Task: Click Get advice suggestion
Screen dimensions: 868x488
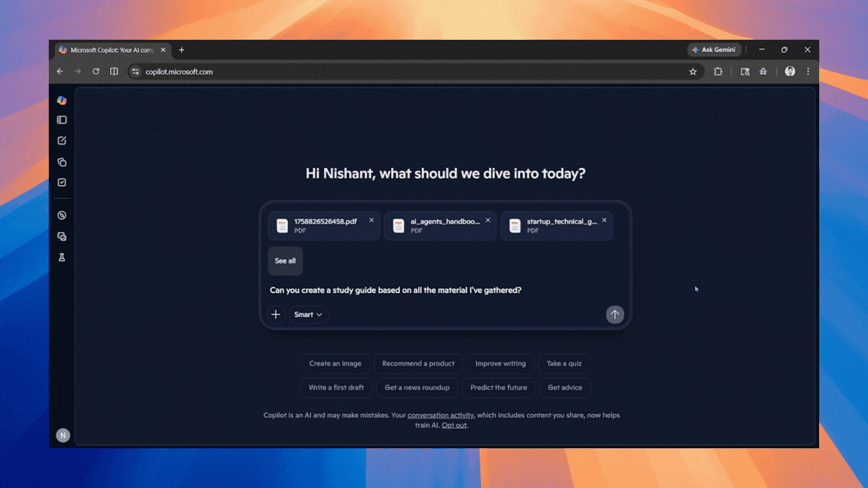Action: [x=564, y=387]
